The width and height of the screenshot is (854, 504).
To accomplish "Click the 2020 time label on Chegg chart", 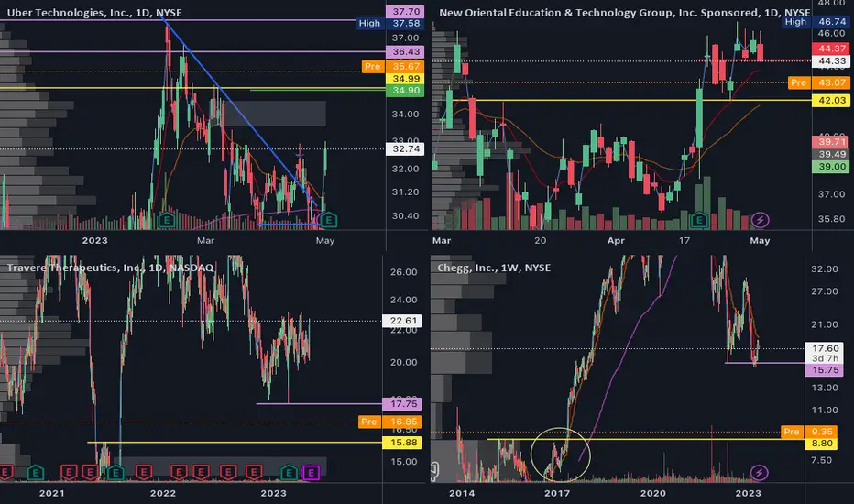I will [653, 493].
